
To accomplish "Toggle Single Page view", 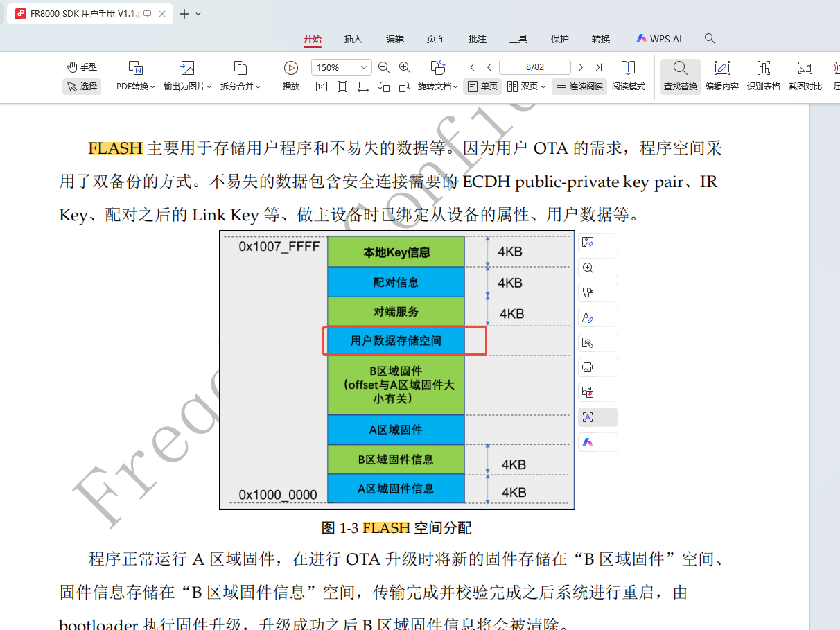I will click(x=482, y=87).
